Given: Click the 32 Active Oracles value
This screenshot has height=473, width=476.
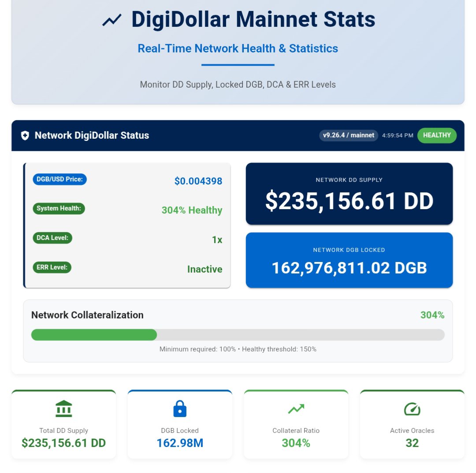Looking at the screenshot, I should pyautogui.click(x=412, y=443).
